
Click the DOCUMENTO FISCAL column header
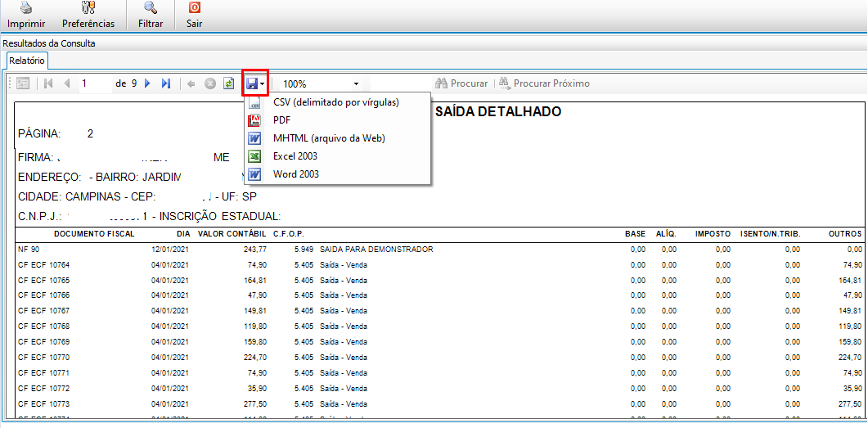[x=94, y=234]
